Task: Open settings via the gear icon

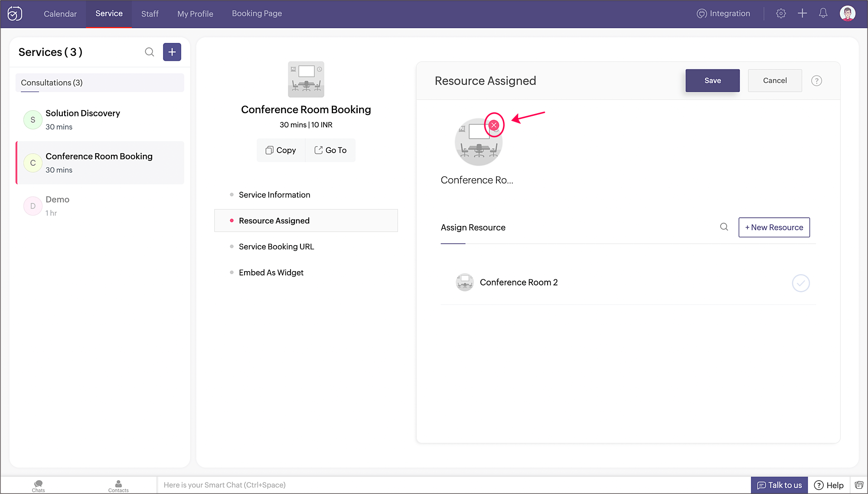Action: 781,13
